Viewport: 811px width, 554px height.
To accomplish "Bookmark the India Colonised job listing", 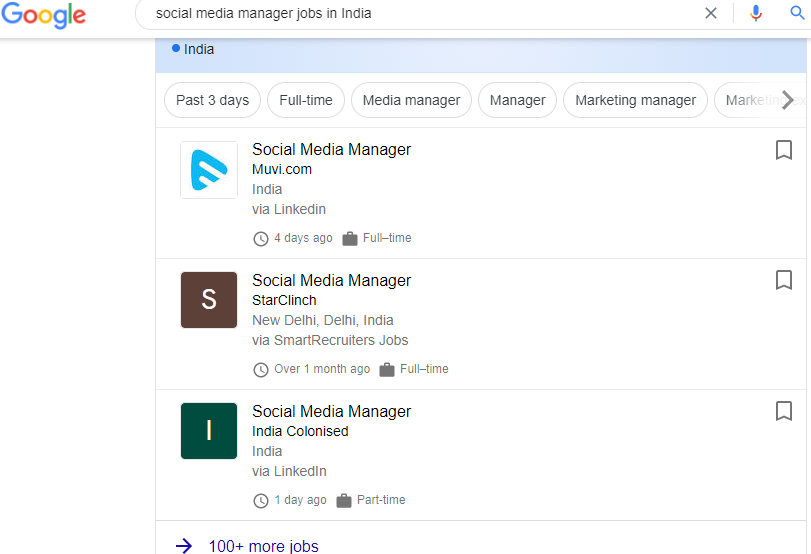I will (784, 411).
